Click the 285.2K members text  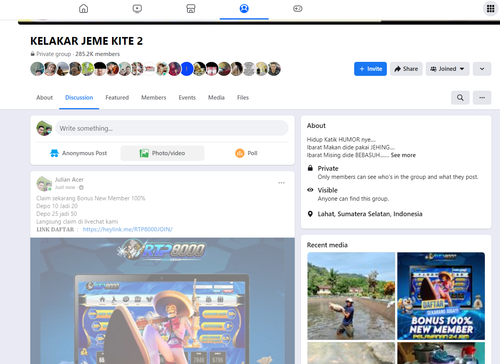(97, 54)
